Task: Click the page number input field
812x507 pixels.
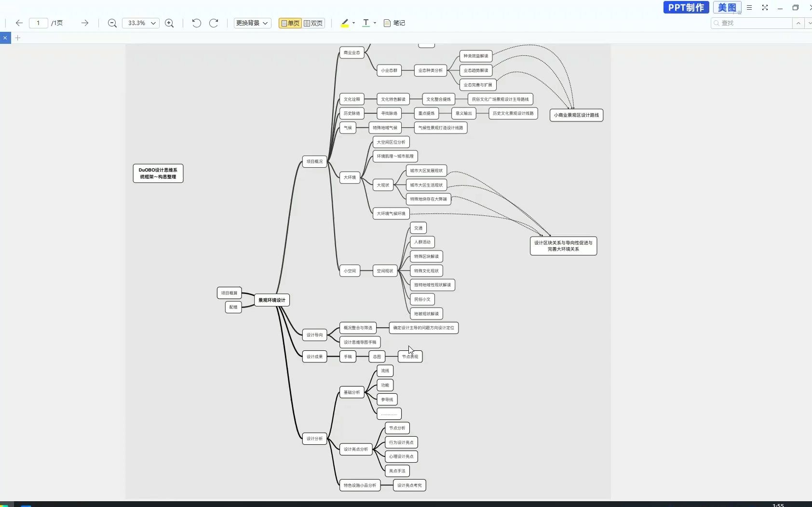Action: 39,23
